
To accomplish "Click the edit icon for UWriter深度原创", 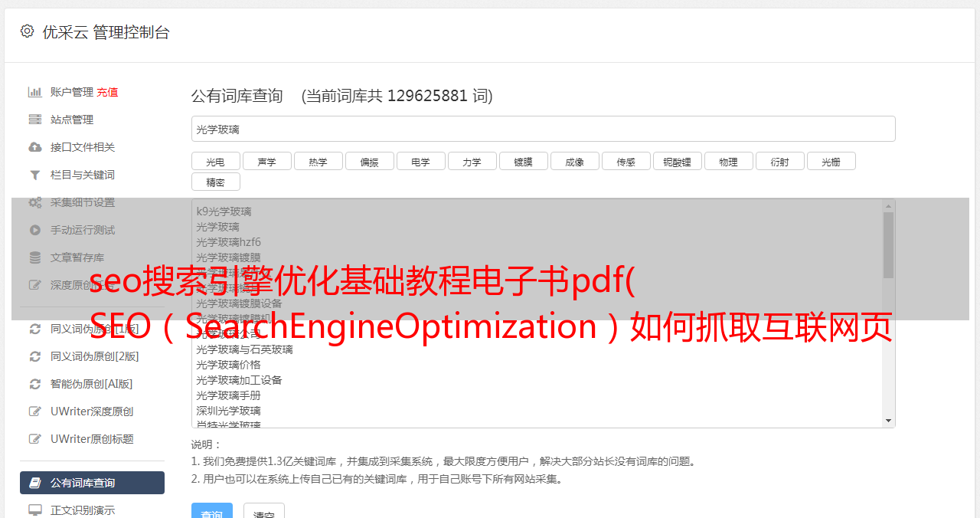I will coord(35,411).
